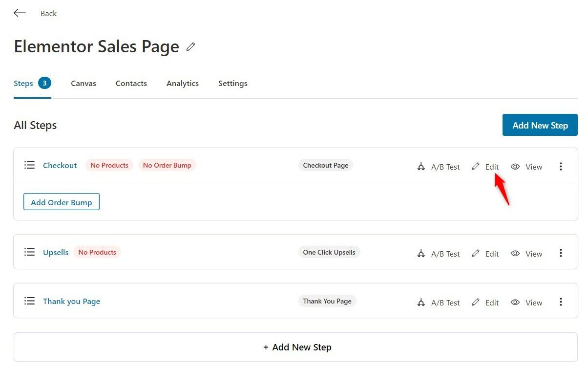
Task: Click the wide + Add New Step bar
Action: tap(296, 347)
